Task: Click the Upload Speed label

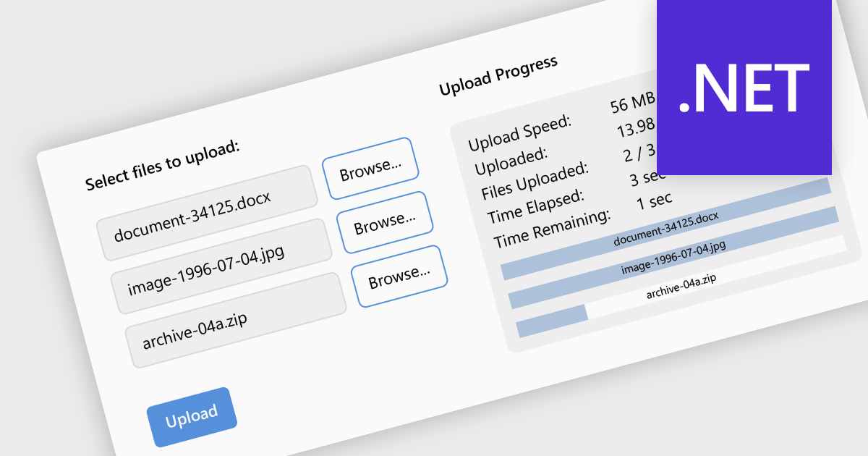Action: [x=519, y=132]
